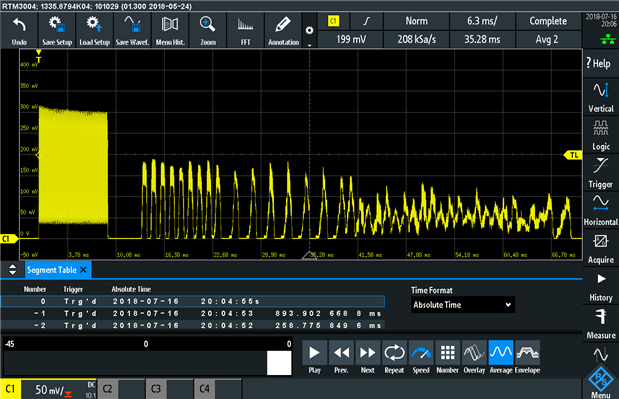Select segment row number -1
Viewport: 619px width, 399px height.
[x=193, y=313]
